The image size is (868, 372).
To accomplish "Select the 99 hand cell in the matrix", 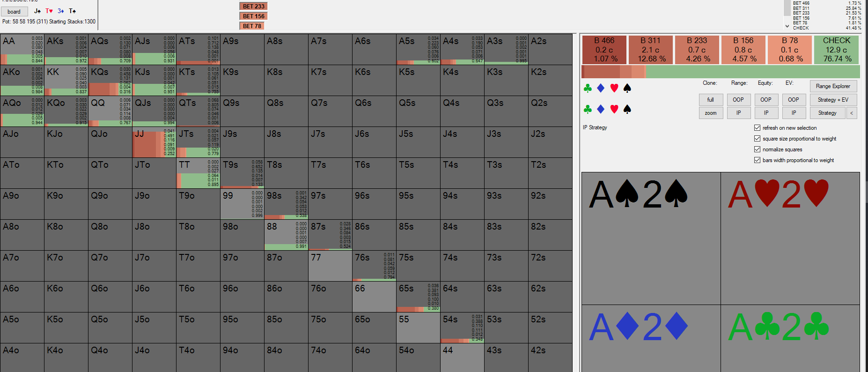I will [242, 204].
